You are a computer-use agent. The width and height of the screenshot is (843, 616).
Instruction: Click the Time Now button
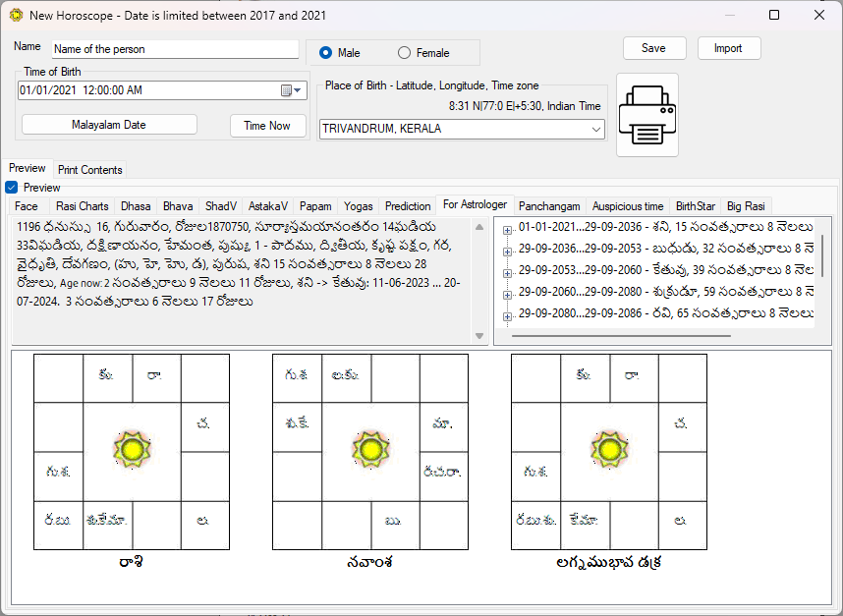pyautogui.click(x=267, y=126)
